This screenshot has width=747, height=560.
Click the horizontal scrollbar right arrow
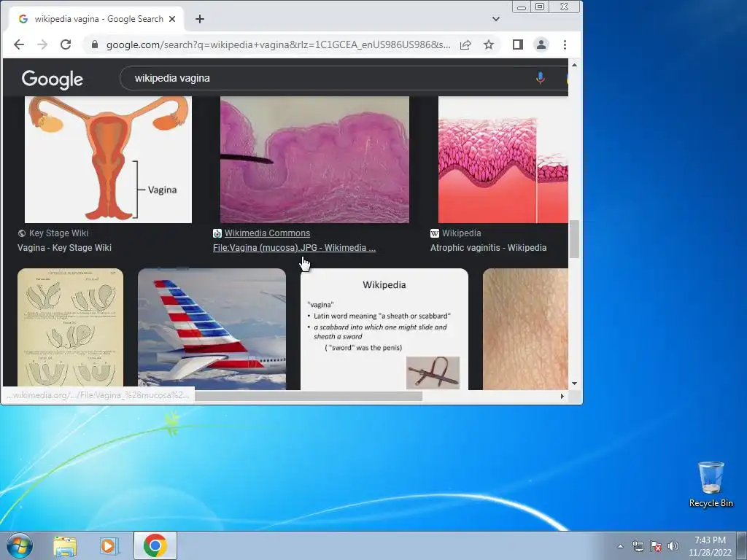pyautogui.click(x=562, y=396)
